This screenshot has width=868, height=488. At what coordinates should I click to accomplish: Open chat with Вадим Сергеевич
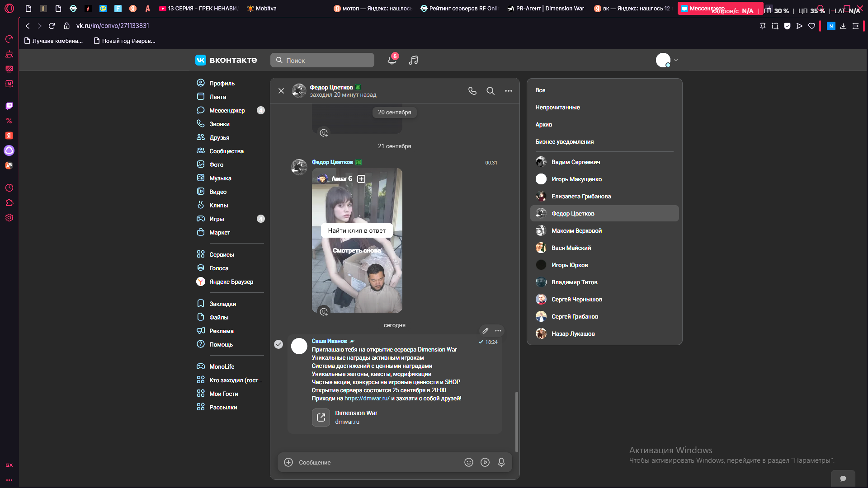(x=604, y=162)
